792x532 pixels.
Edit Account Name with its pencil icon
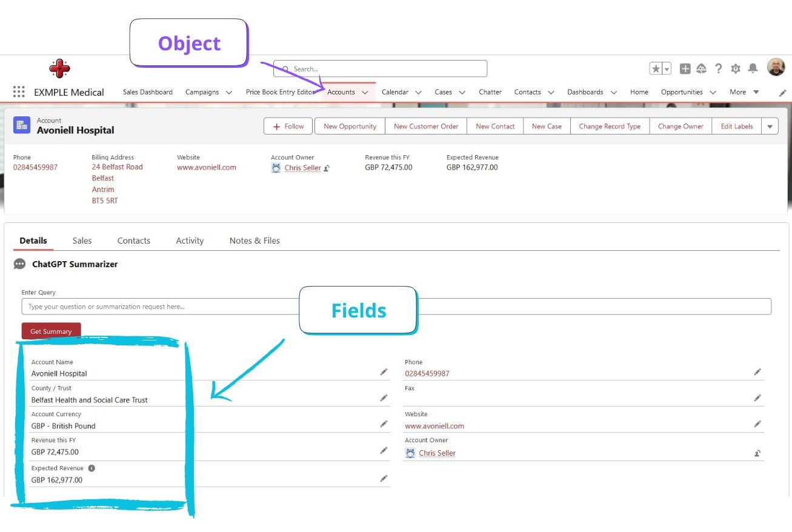click(x=384, y=371)
